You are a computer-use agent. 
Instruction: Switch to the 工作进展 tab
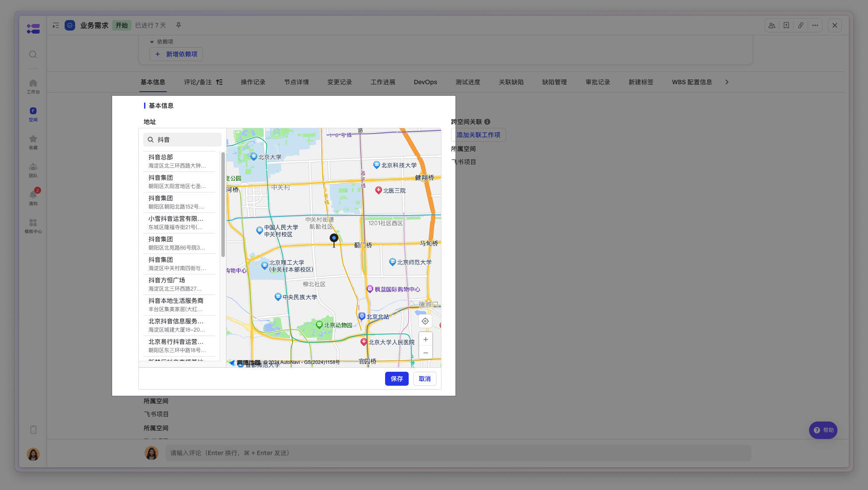383,82
